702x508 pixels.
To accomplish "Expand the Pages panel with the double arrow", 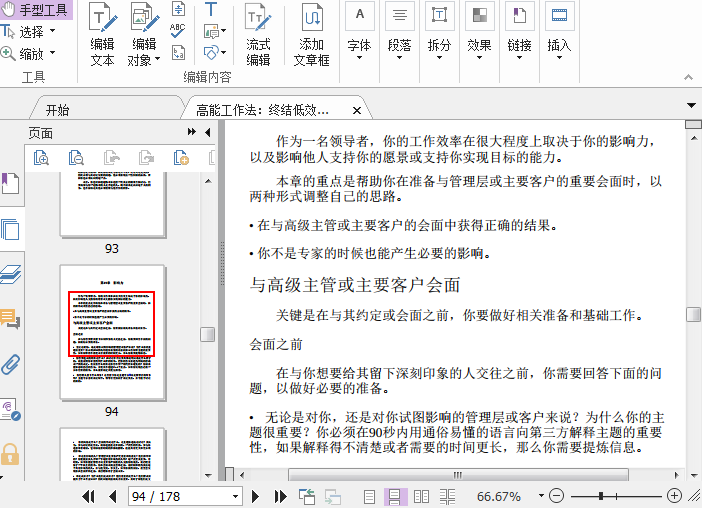I will click(192, 132).
